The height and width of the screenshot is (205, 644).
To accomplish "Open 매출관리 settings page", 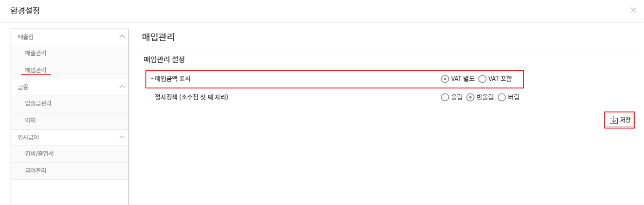I will pos(36,53).
